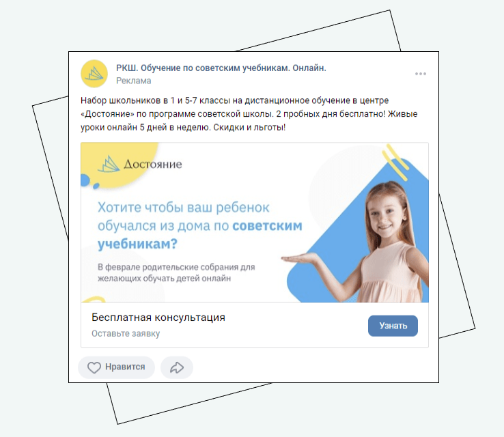Click the small blue dot beside the yellow circle
This screenshot has height=437, width=504.
[x=96, y=186]
